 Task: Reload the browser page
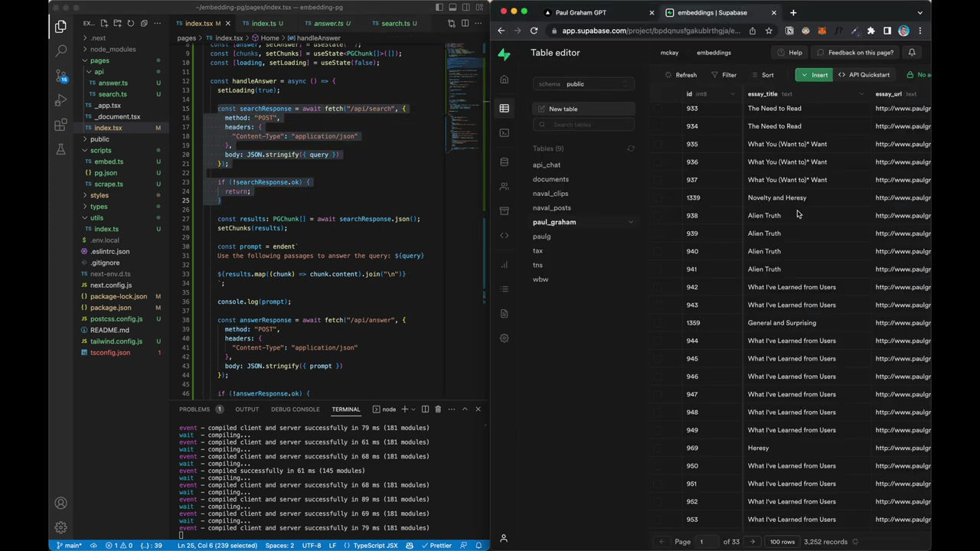[534, 31]
